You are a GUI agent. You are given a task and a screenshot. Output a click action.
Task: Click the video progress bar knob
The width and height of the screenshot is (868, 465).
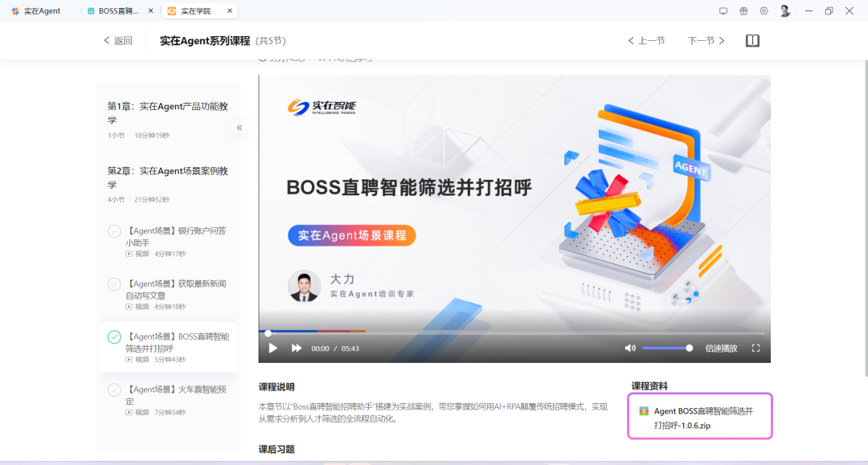pyautogui.click(x=268, y=333)
